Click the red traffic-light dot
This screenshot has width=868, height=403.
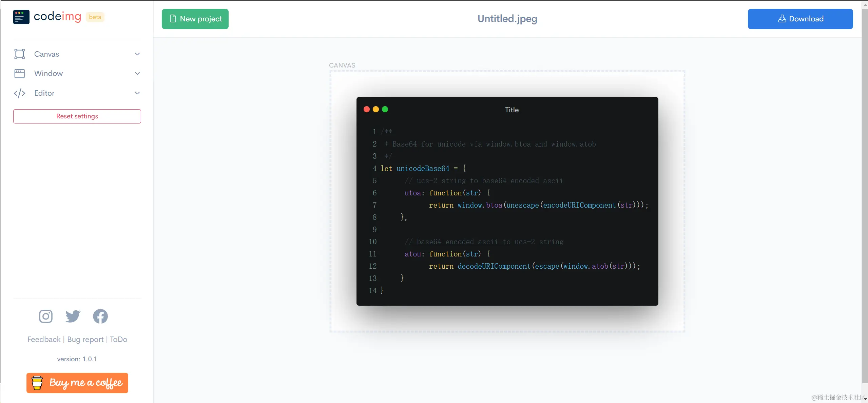pyautogui.click(x=367, y=109)
